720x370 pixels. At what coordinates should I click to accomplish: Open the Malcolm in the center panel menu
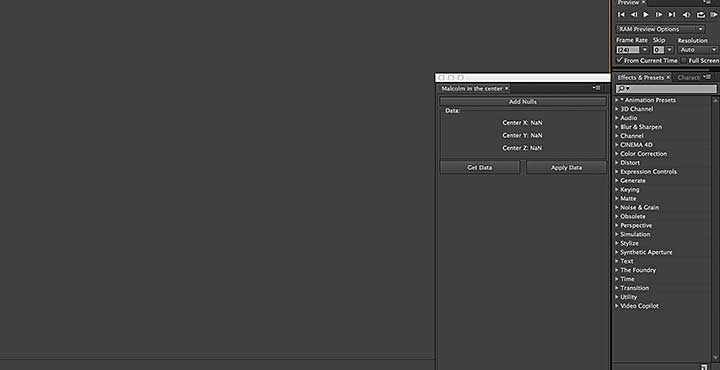597,88
